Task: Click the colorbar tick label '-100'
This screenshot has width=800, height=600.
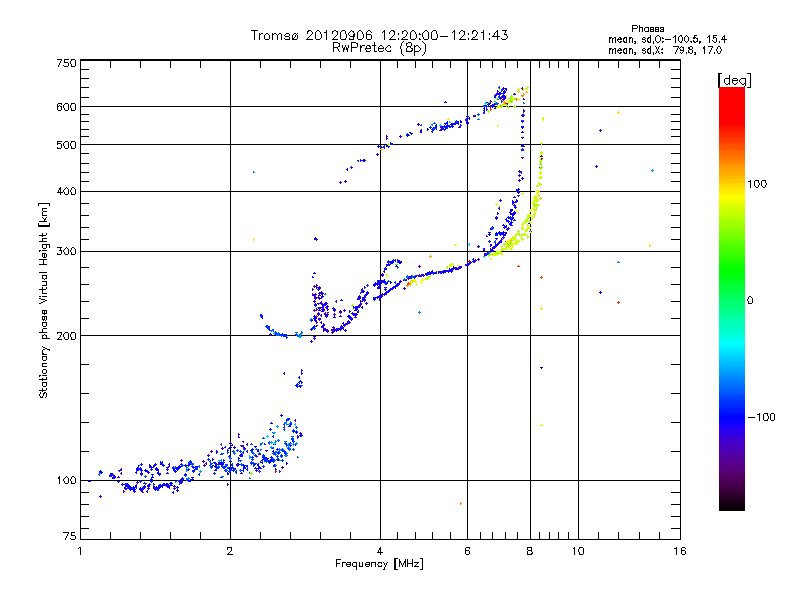Action: 761,417
